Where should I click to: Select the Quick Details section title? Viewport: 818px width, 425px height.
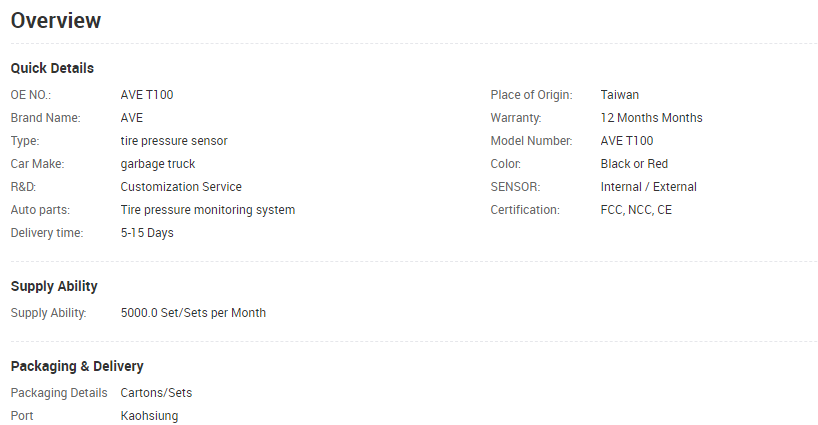pos(52,68)
